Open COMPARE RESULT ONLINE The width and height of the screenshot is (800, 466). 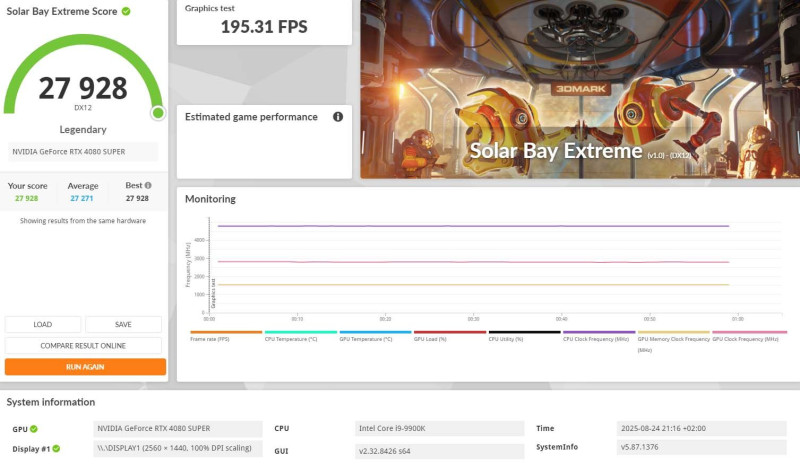tap(83, 346)
